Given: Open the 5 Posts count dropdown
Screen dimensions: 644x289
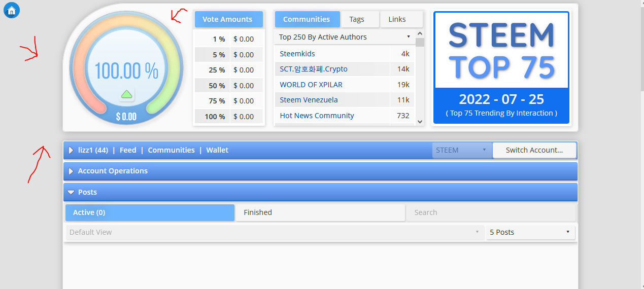Looking at the screenshot, I should 530,232.
